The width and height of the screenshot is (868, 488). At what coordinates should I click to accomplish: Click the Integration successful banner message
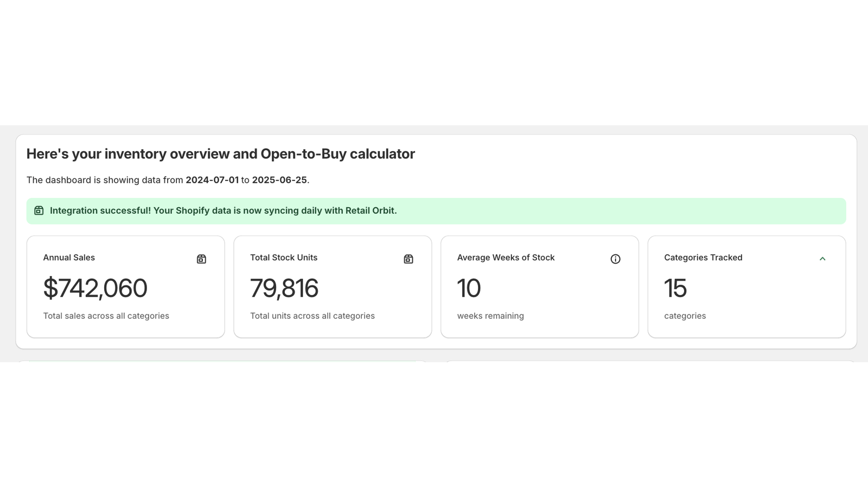pos(224,210)
